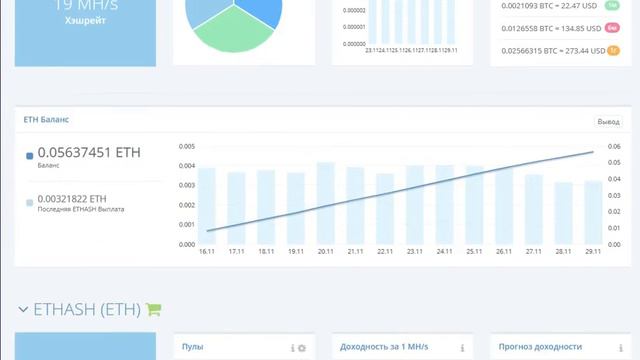
Task: Open the gear settings icon in Пулы panel
Action: [302, 348]
